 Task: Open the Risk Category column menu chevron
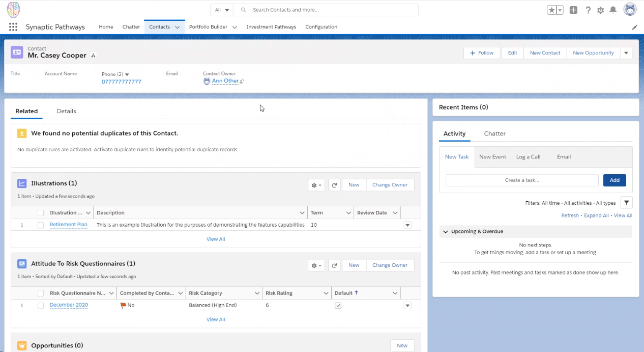click(257, 293)
